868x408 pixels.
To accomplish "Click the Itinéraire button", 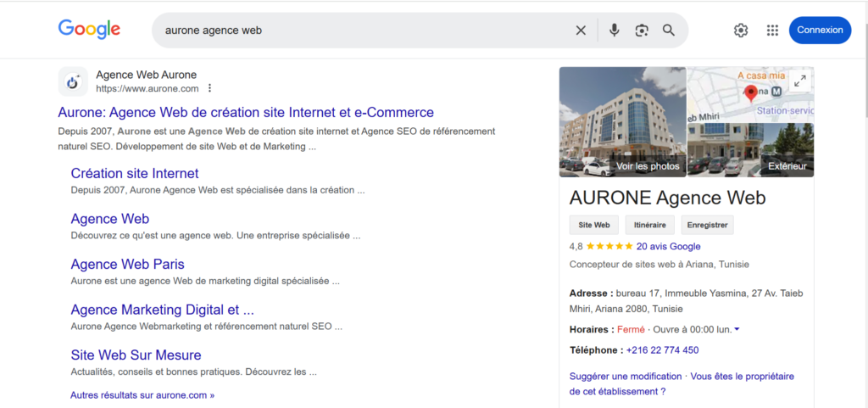I will click(650, 226).
